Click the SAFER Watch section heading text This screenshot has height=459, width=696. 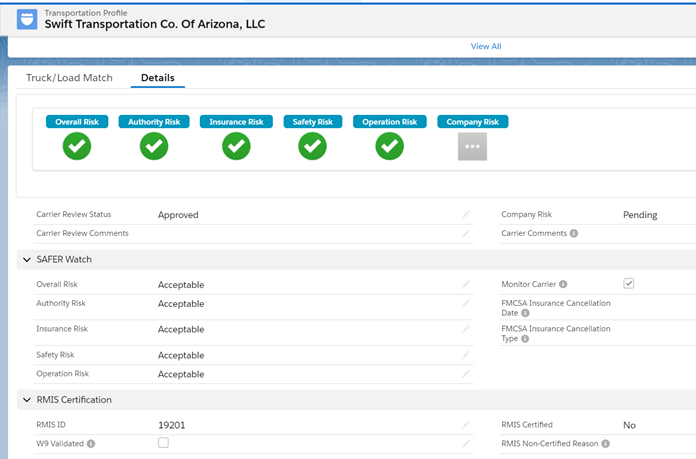(x=64, y=259)
